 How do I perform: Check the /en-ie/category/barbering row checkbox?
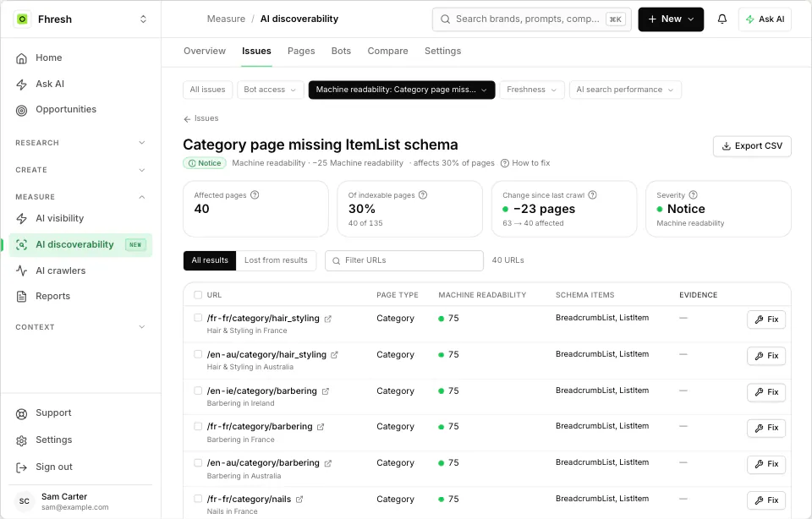[198, 391]
